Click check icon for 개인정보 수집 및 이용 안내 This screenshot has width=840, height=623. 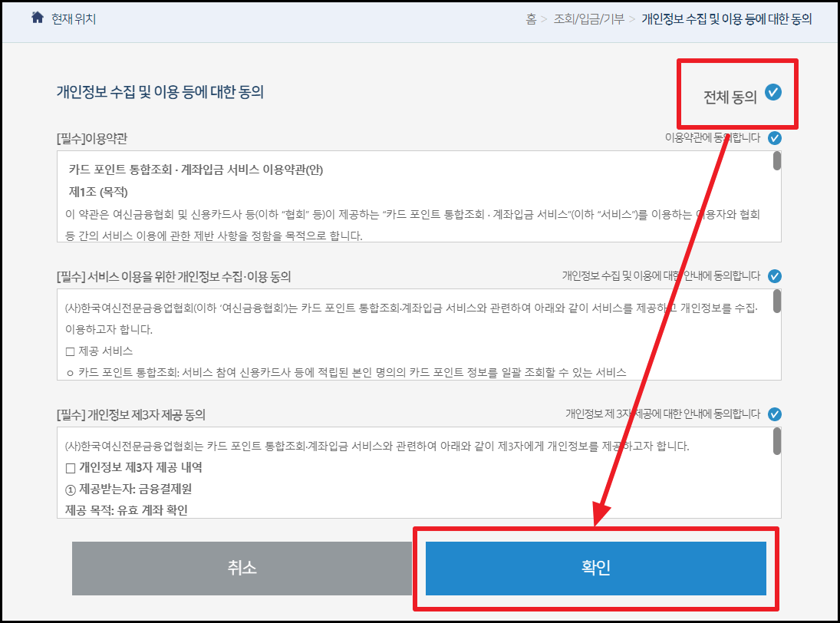pyautogui.click(x=775, y=275)
